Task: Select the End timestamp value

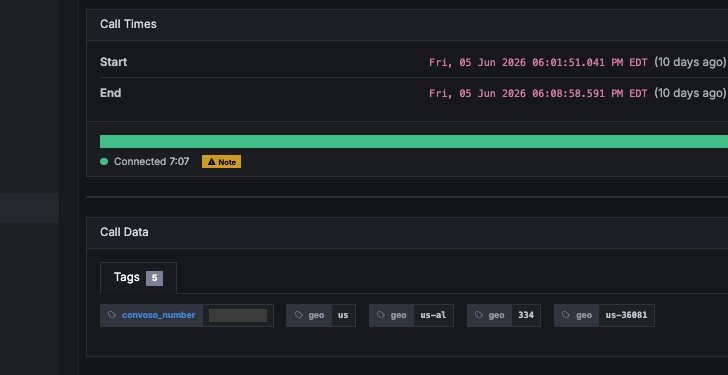Action: (538, 93)
